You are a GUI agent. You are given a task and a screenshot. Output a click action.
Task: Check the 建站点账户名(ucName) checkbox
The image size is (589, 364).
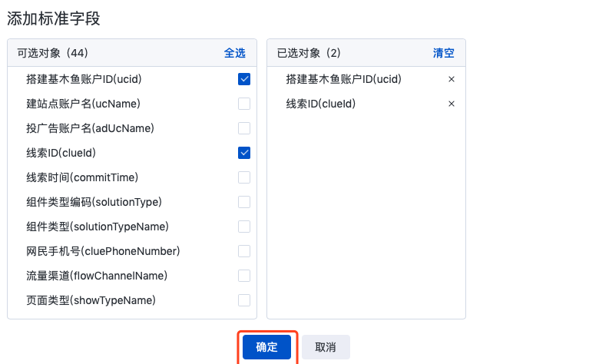244,104
